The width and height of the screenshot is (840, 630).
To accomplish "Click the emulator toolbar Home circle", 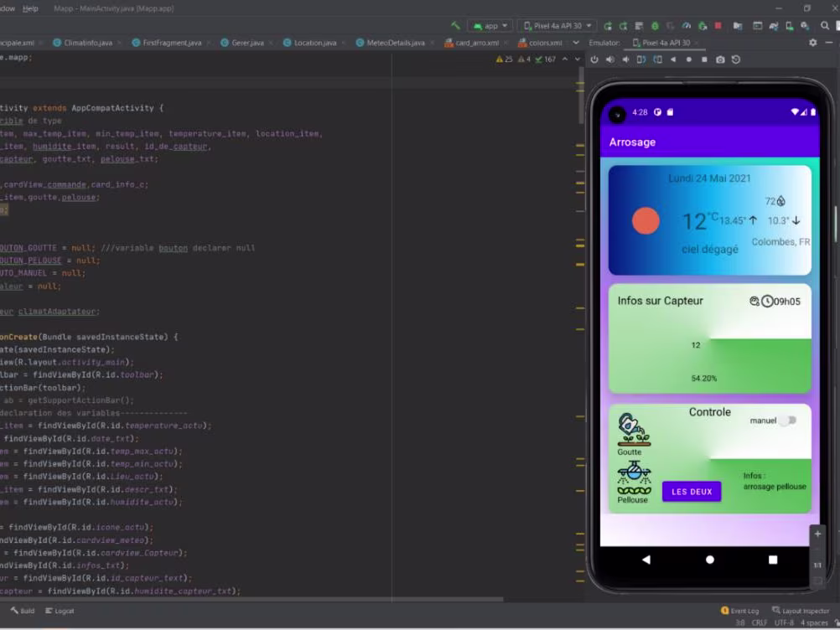I will [x=688, y=59].
